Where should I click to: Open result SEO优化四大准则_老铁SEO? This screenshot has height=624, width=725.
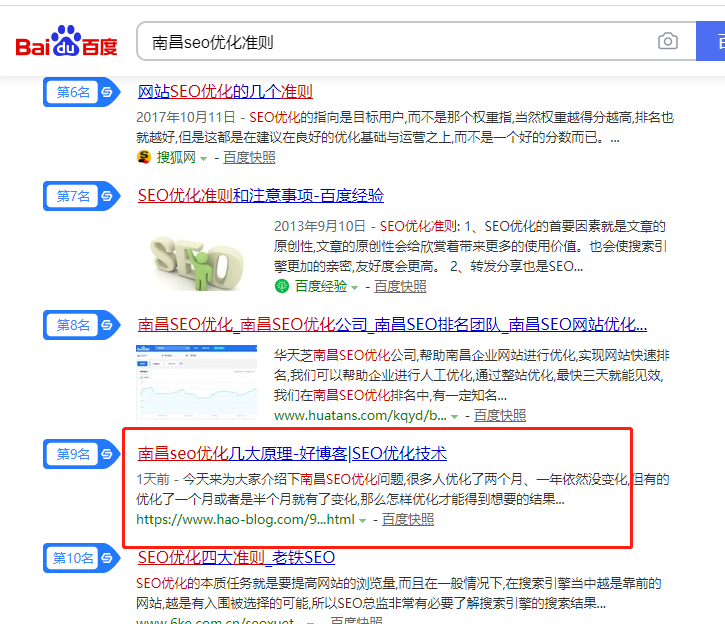236,557
